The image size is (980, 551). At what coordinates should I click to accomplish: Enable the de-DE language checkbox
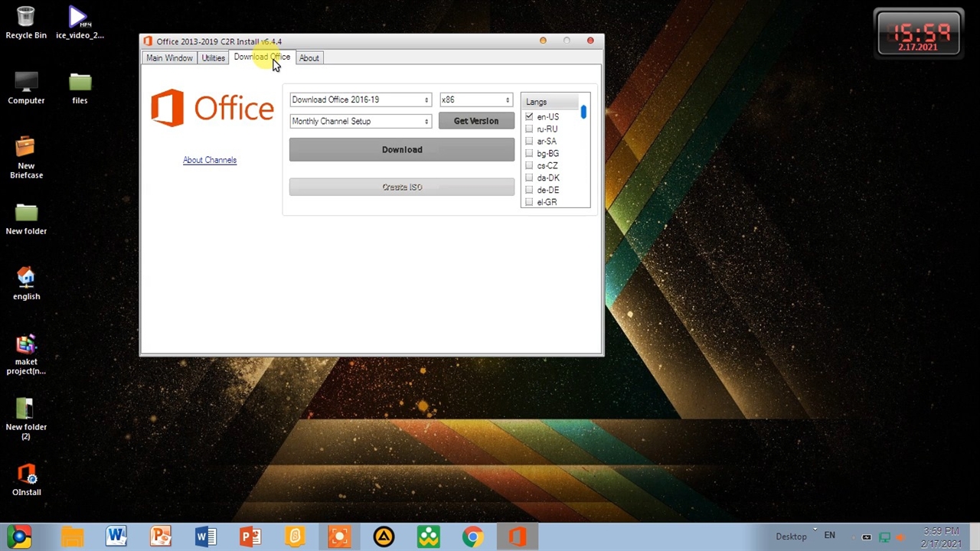click(529, 190)
